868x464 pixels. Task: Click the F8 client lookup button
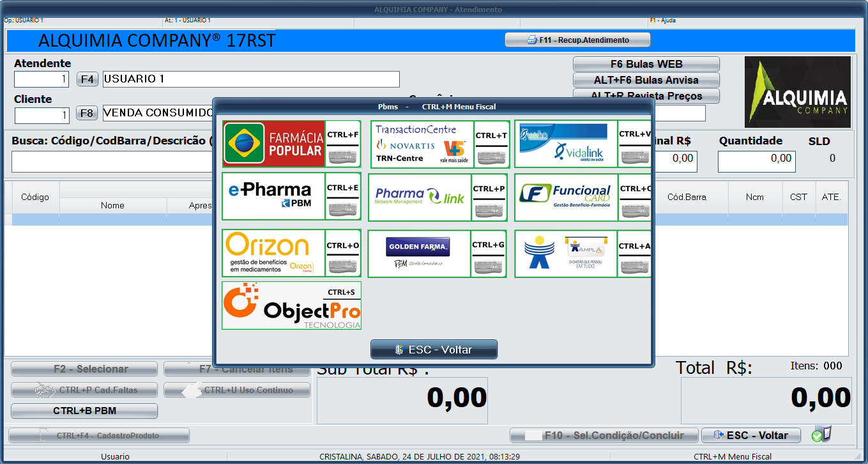(88, 114)
